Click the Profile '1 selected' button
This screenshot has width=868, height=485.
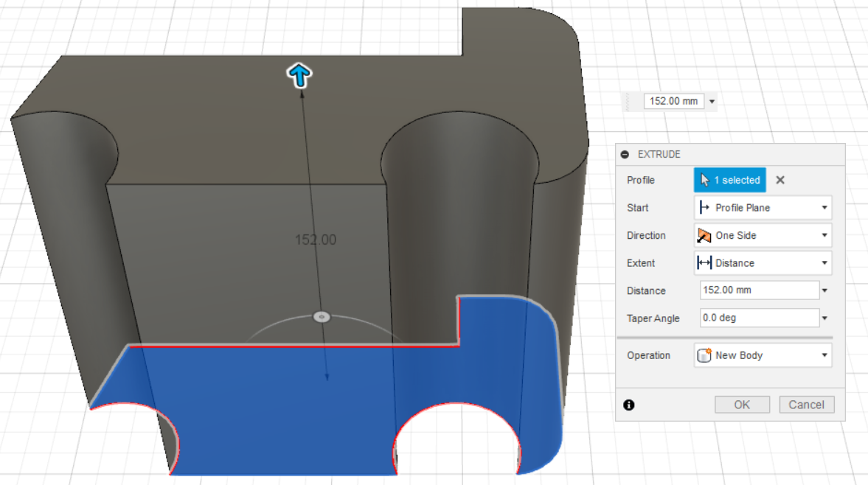click(x=729, y=180)
